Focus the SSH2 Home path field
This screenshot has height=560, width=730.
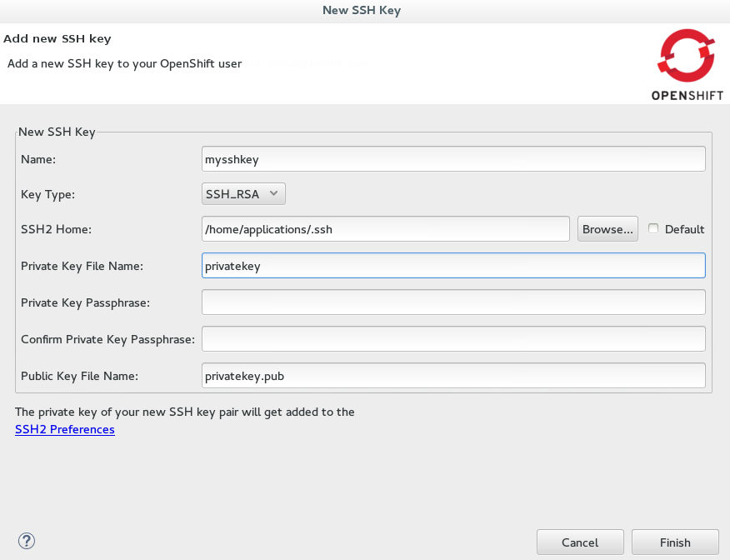386,229
